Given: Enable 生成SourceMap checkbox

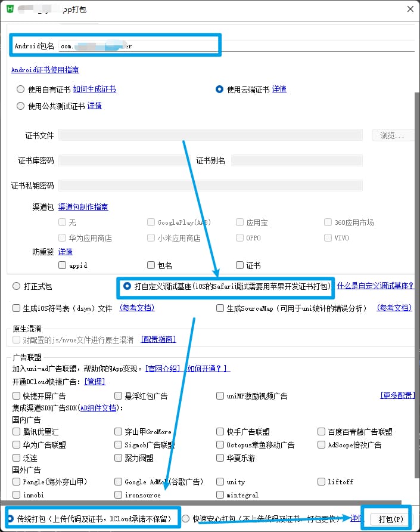Looking at the screenshot, I should 220,308.
